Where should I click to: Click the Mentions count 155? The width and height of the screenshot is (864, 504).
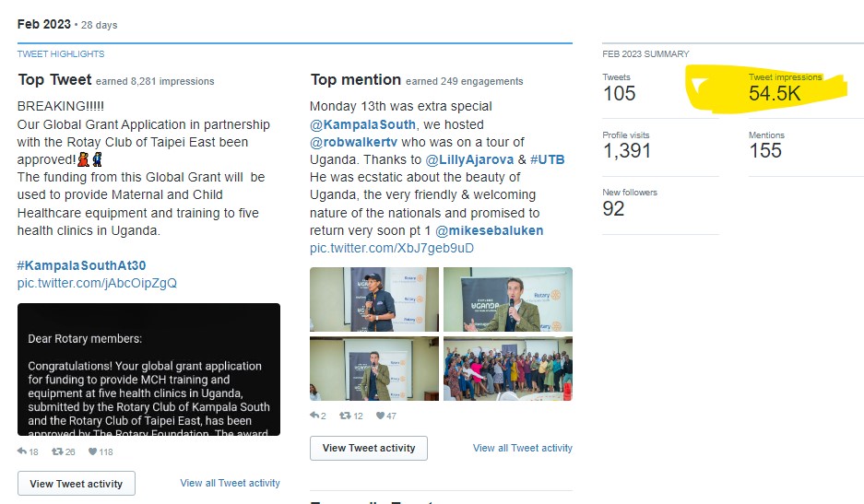765,151
